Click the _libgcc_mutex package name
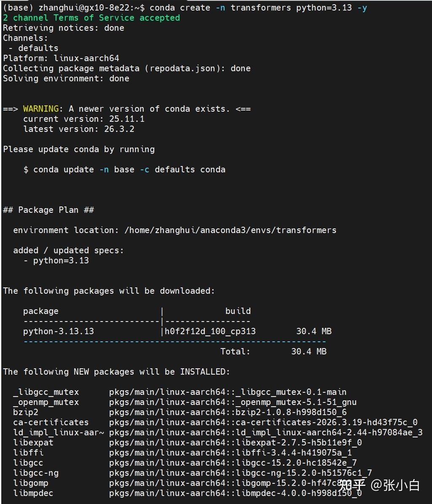Image resolution: width=432 pixels, height=504 pixels. [x=46, y=392]
